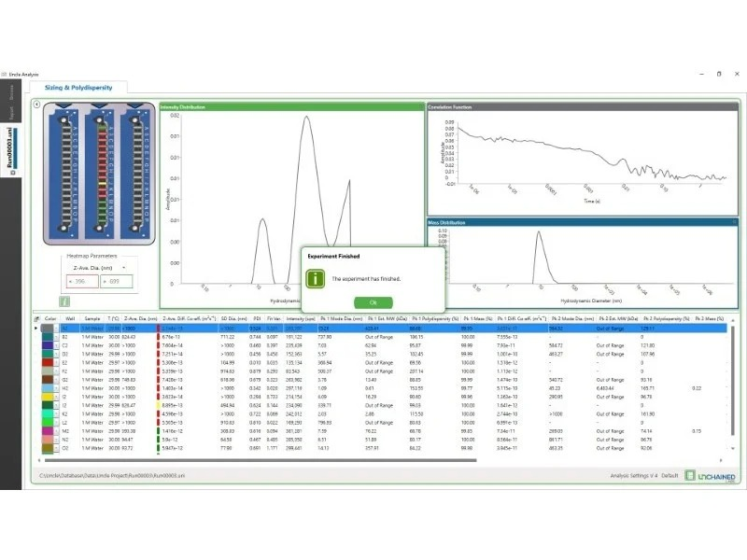Click the Mass Distribution panel header

click(583, 222)
